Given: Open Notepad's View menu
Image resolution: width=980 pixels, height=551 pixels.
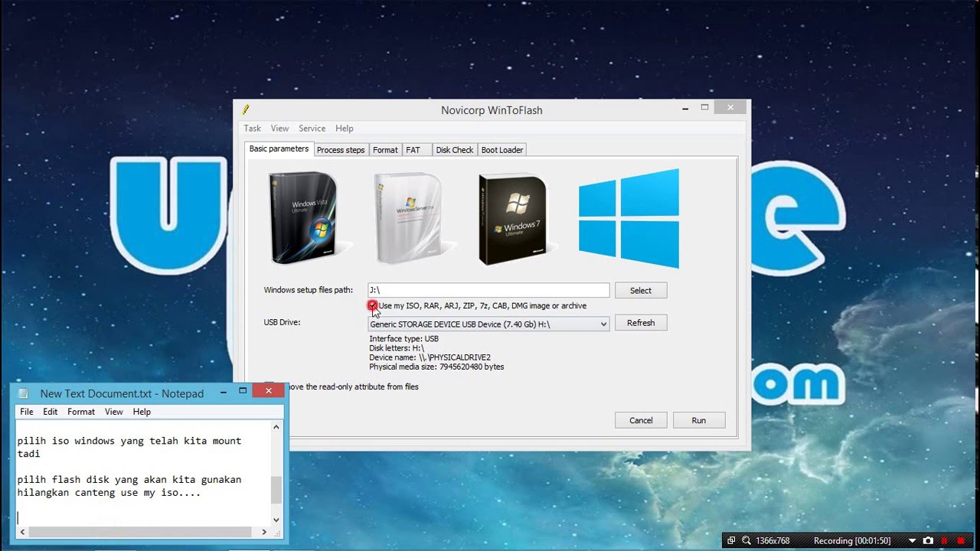Looking at the screenshot, I should [114, 412].
